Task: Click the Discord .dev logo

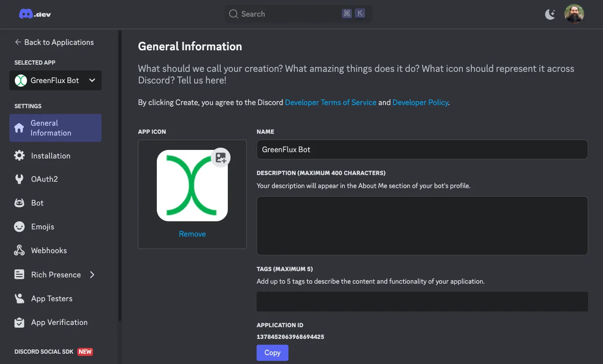Action: pos(35,14)
